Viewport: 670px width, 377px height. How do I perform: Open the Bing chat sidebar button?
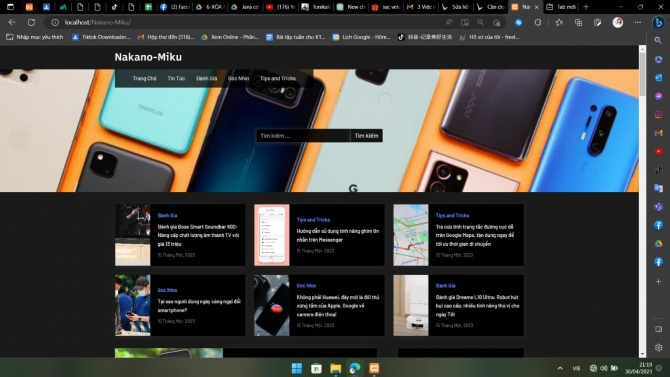(x=658, y=22)
